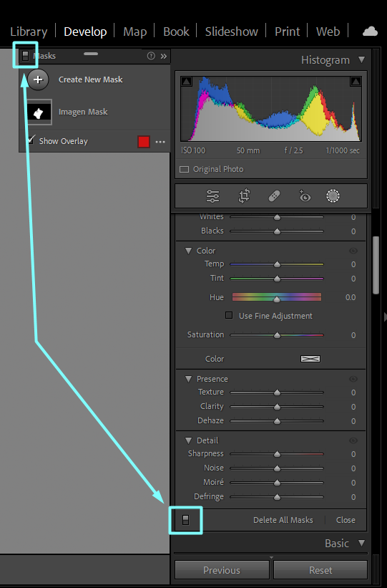Screen dimensions: 387x588
Task: Open the red overlay color swatch
Action: [144, 142]
